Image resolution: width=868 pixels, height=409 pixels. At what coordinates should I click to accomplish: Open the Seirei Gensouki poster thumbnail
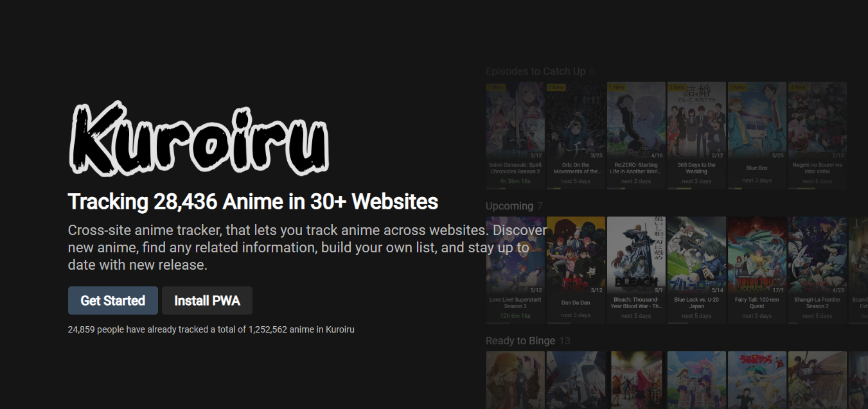click(515, 121)
